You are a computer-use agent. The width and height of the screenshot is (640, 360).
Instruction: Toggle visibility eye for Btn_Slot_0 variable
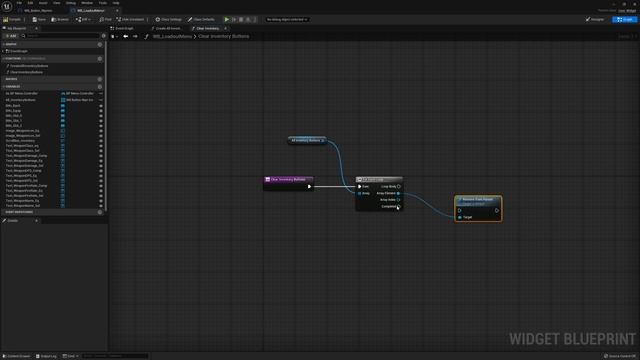point(101,116)
